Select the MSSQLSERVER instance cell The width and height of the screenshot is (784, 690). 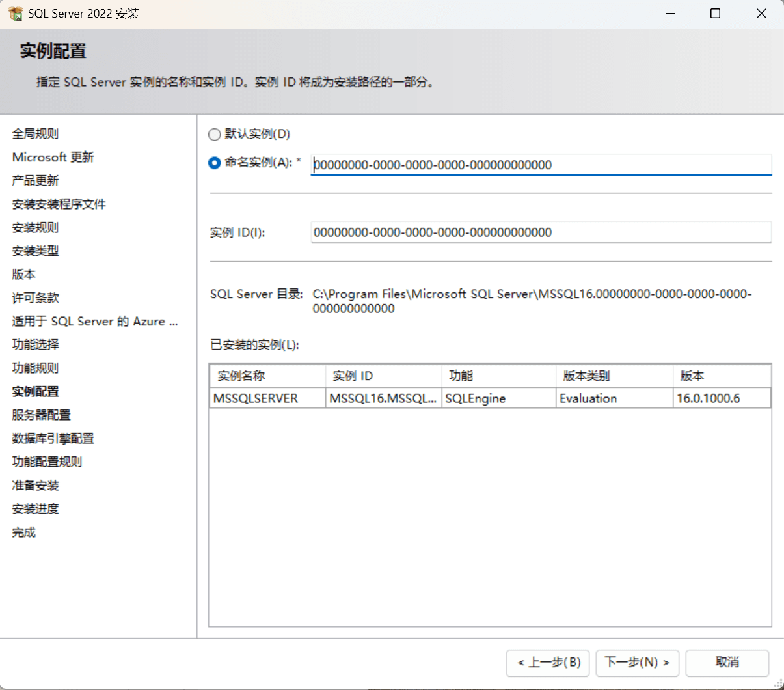267,398
